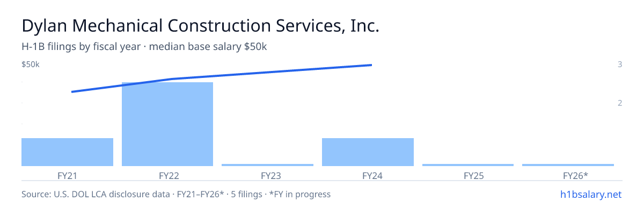Click the FY24 axis label
This screenshot has height=215, width=644.
point(368,175)
